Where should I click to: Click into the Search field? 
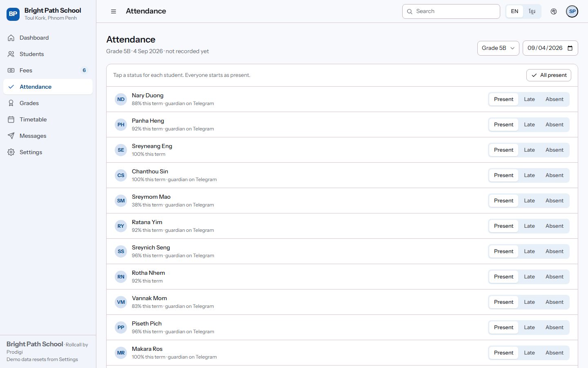[x=451, y=11]
